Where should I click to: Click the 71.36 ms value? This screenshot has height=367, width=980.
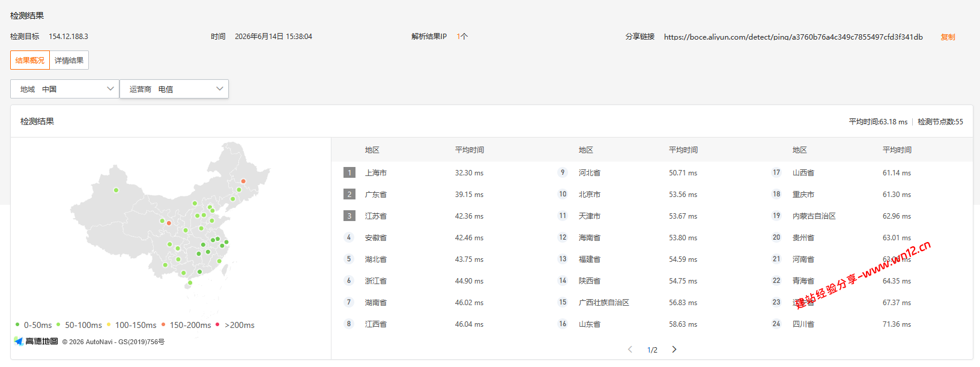coord(897,324)
